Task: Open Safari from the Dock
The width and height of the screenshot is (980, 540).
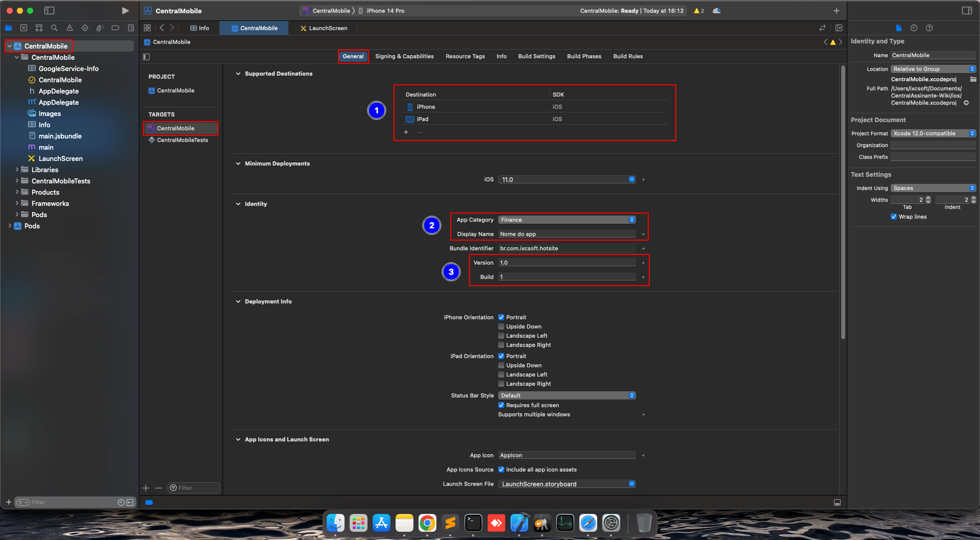Action: 588,523
